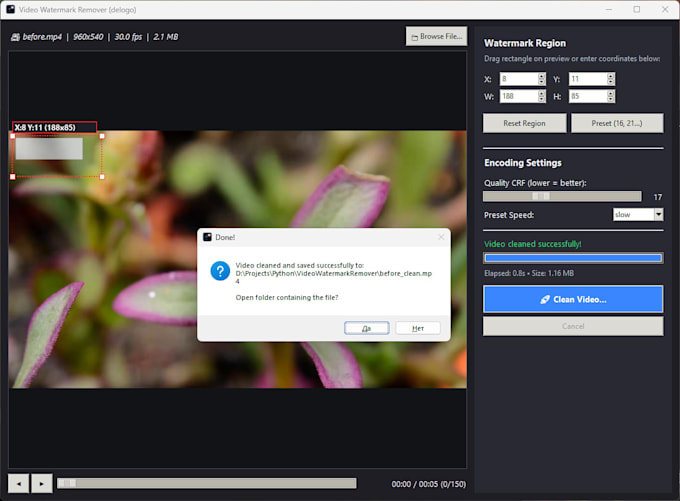Increase the Y value with stepper up arrow
Screen dimensions: 680x501
(611, 76)
